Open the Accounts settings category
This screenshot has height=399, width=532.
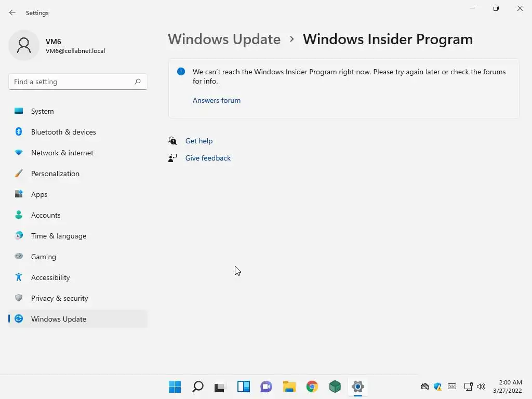click(78, 215)
